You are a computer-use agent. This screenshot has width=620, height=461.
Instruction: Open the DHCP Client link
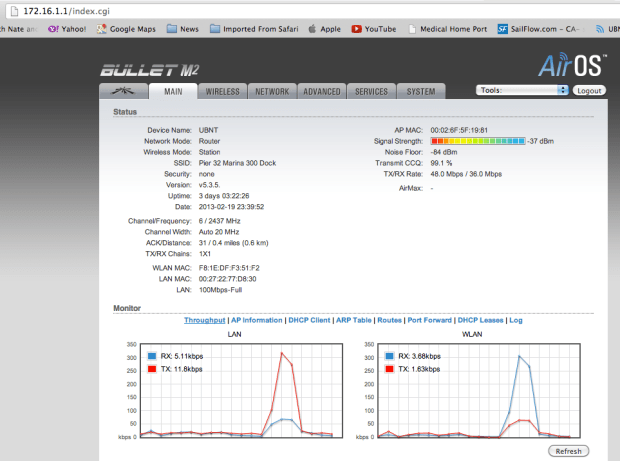pyautogui.click(x=309, y=320)
